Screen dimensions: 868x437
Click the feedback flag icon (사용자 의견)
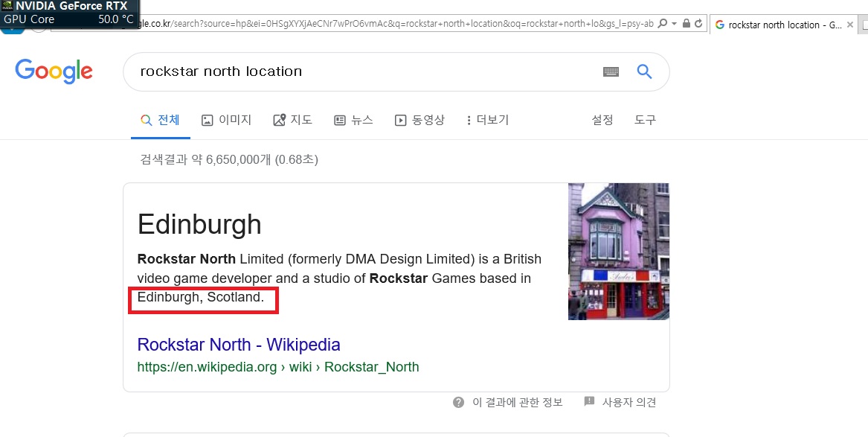point(589,402)
